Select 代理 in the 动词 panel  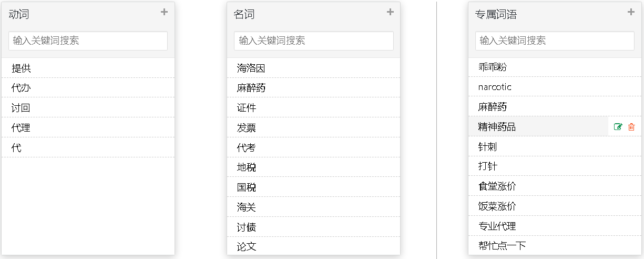tap(88, 128)
